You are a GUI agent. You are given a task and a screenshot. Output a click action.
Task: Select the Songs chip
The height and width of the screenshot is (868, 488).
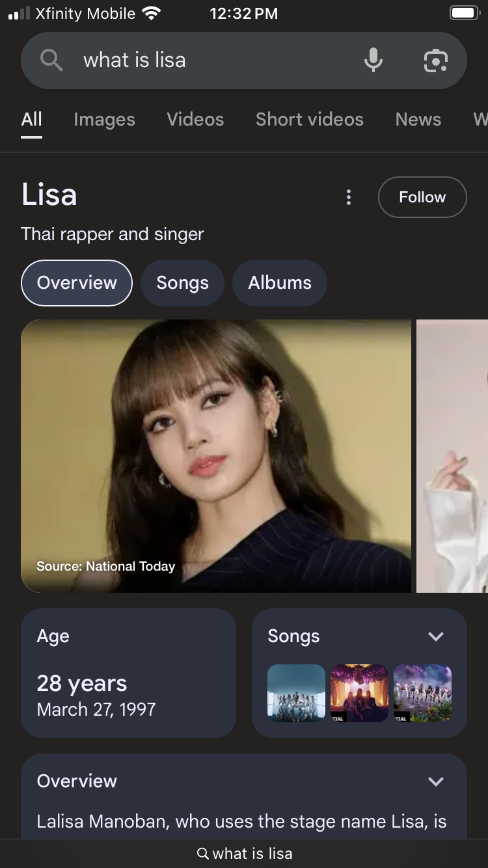pos(183,283)
